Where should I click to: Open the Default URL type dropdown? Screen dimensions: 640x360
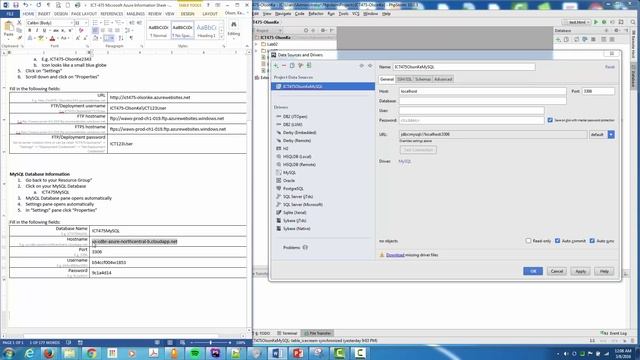point(611,134)
